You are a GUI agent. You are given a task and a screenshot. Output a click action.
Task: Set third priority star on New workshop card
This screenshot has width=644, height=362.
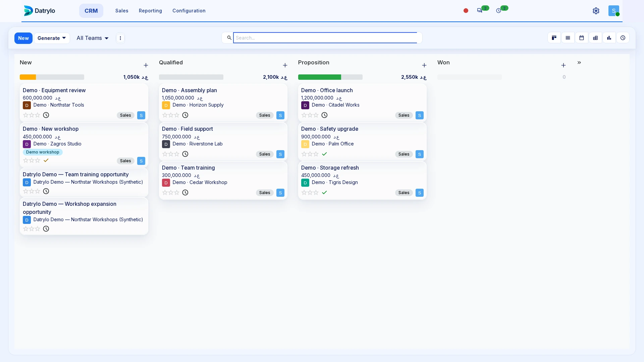point(38,161)
